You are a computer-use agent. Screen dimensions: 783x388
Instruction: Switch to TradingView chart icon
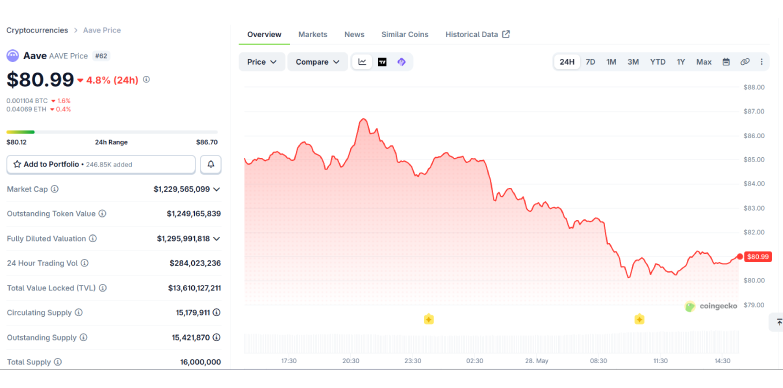[382, 62]
